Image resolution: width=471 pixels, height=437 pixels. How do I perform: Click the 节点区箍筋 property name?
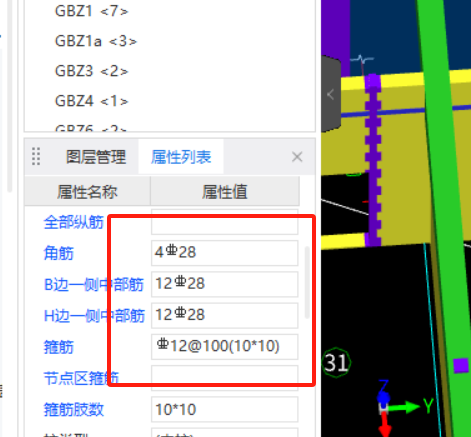pos(81,379)
